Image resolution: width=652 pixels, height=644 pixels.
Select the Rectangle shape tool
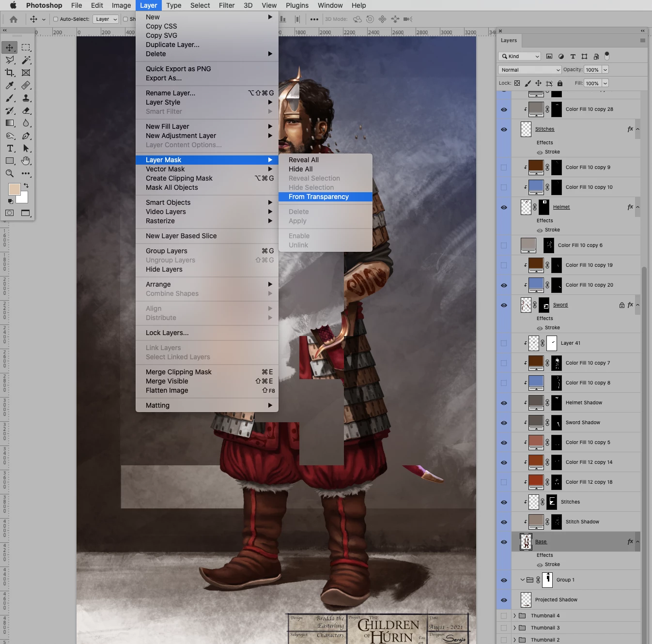coord(10,161)
